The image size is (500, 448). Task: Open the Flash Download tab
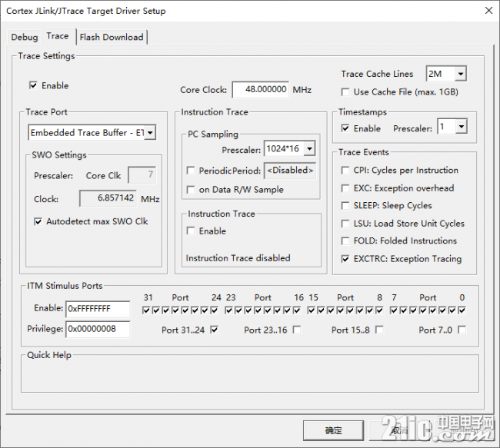[x=112, y=37]
